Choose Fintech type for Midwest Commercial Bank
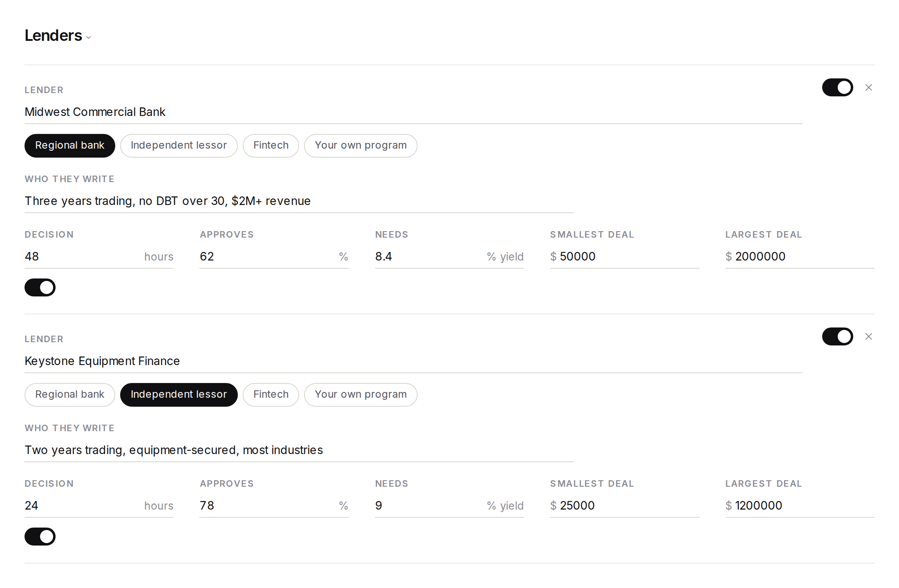 coord(271,145)
